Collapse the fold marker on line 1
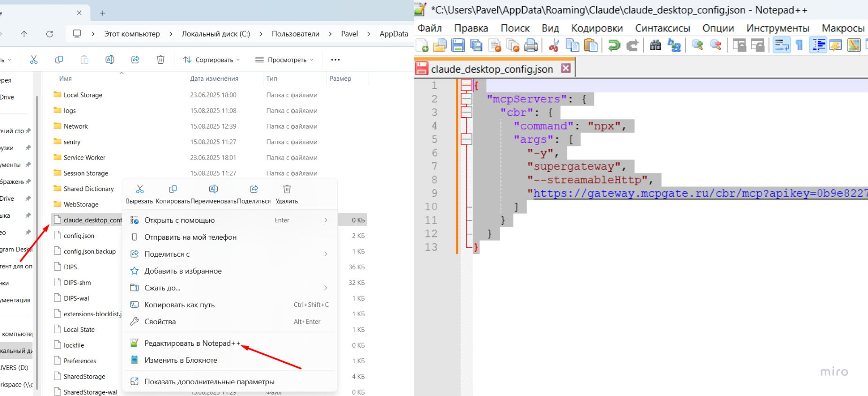This screenshot has width=868, height=396. click(466, 85)
